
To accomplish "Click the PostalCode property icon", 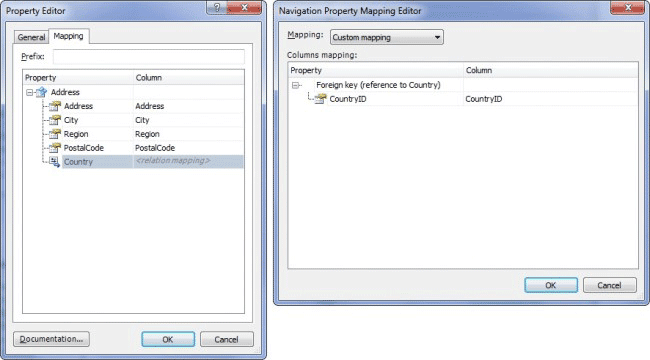I will (x=55, y=148).
